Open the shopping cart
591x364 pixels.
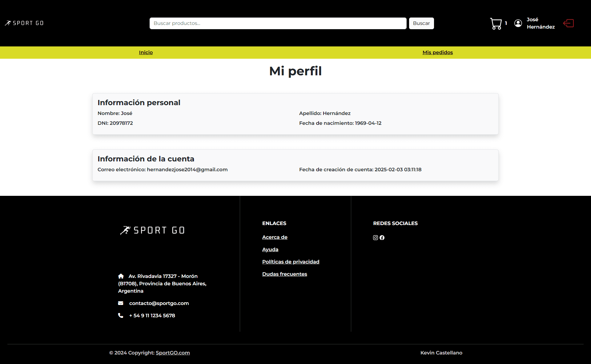(496, 23)
